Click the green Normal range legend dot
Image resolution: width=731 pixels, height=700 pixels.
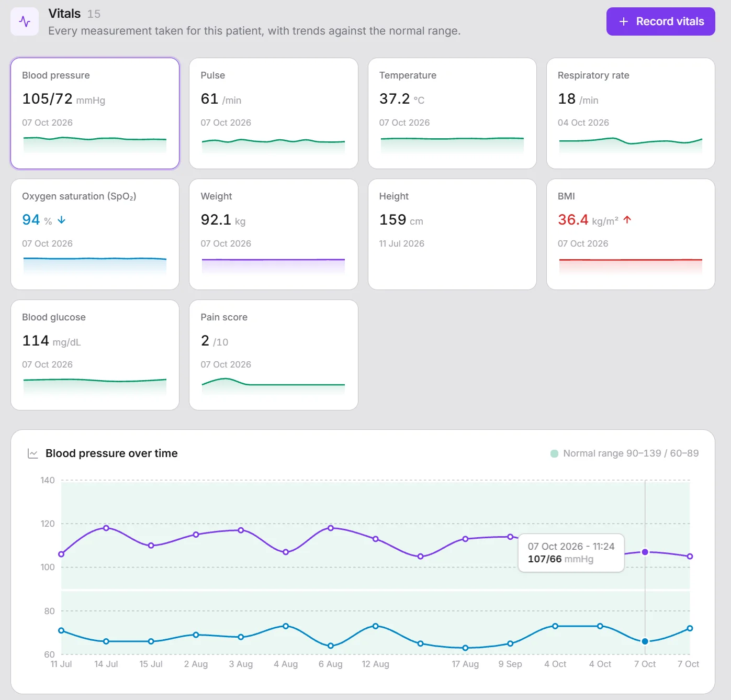pos(554,453)
